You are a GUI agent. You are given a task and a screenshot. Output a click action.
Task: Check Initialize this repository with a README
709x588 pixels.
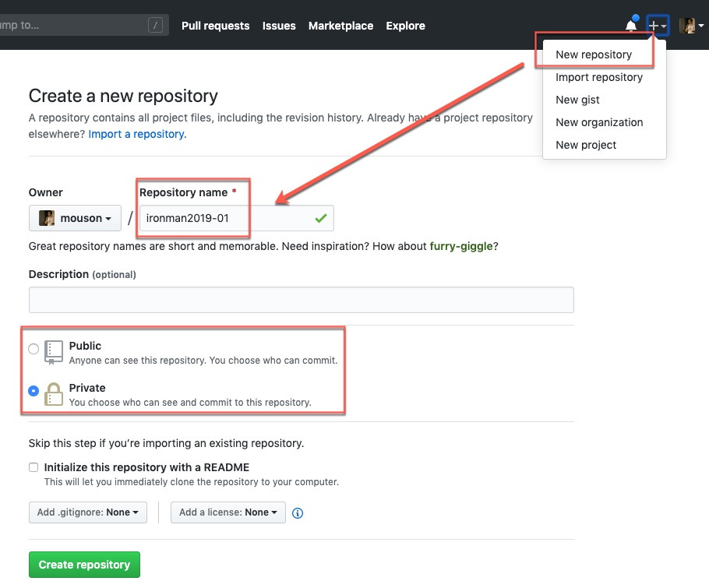[34, 467]
